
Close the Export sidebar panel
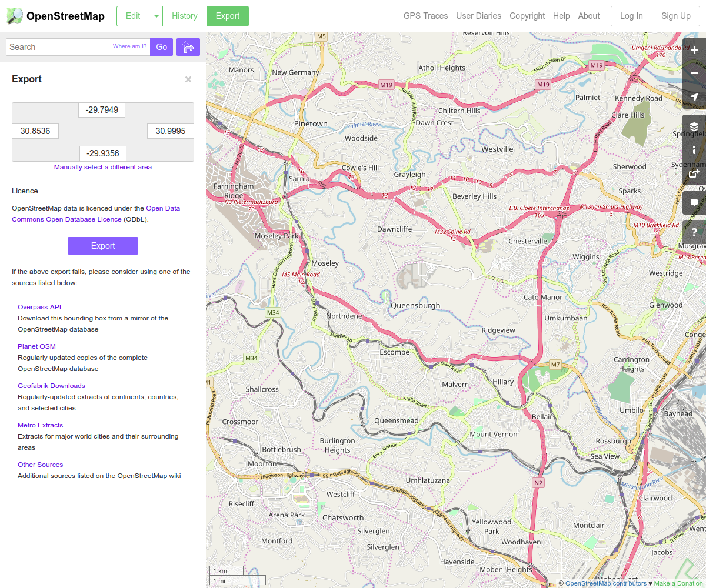(x=188, y=79)
